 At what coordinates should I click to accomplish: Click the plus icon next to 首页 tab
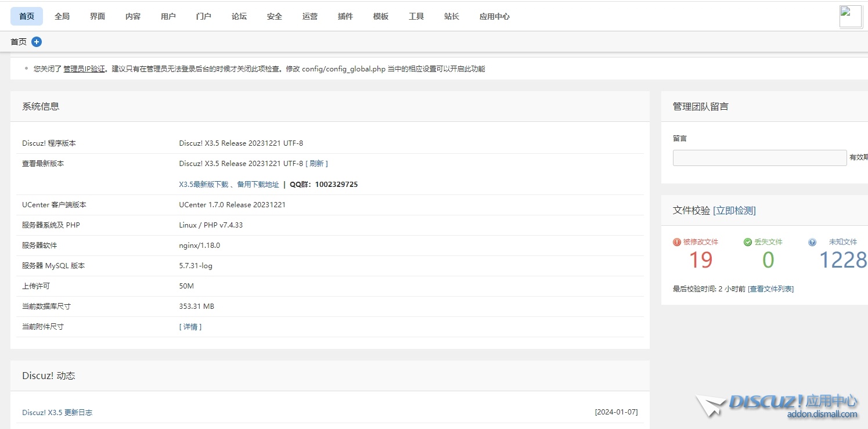36,41
